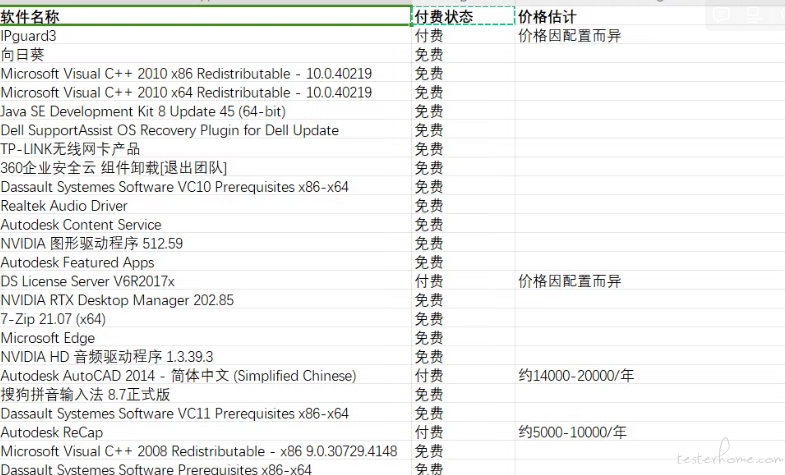Click 免费 in Dassault VC10 row
Image resolution: width=785 pixels, height=475 pixels.
click(463, 187)
